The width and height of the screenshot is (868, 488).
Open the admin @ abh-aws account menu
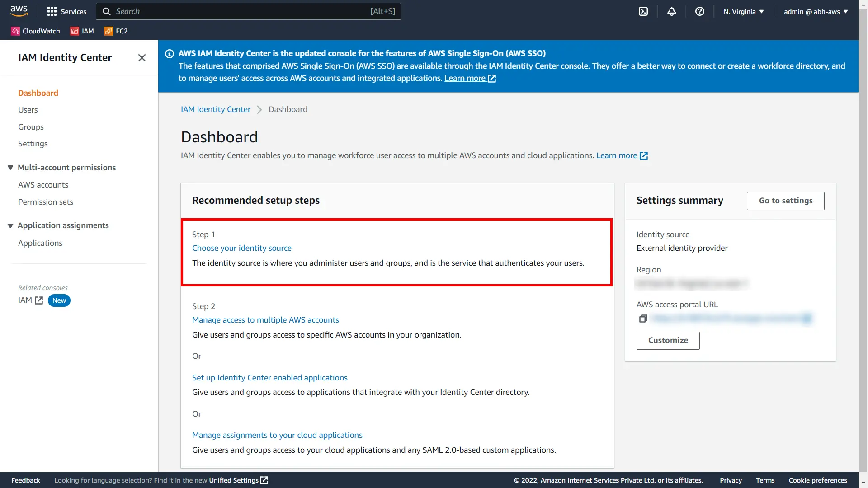pos(816,11)
